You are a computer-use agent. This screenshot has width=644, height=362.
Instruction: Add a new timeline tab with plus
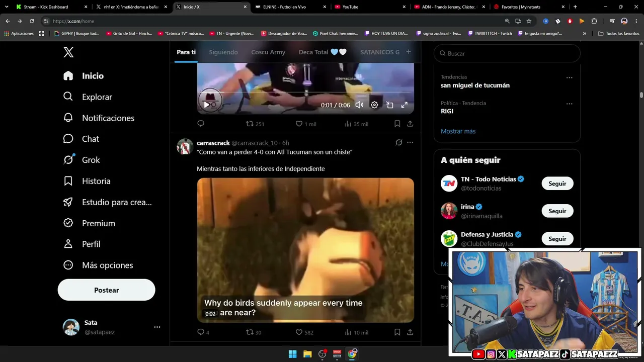click(x=409, y=52)
